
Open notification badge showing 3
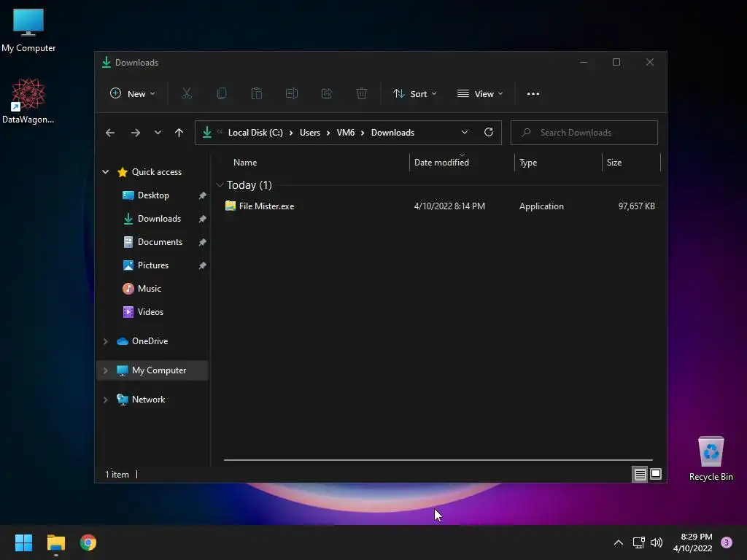727,542
